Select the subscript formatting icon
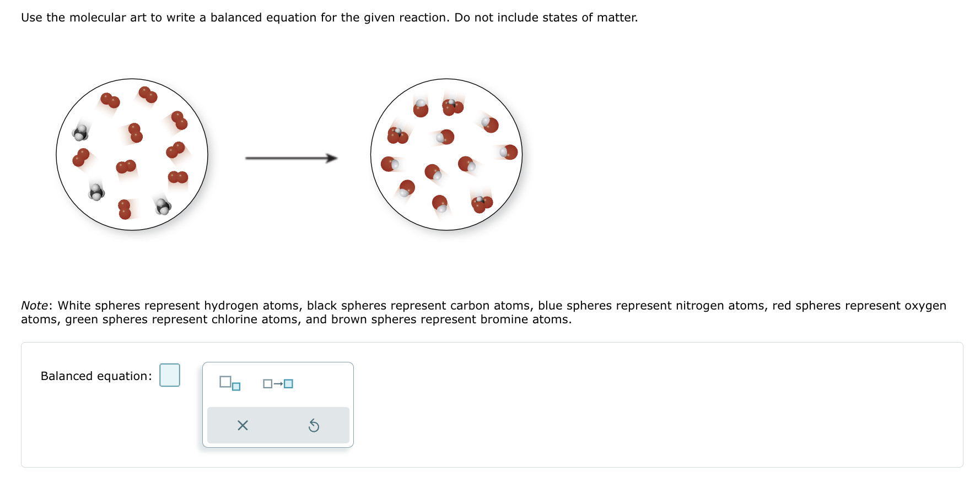This screenshot has width=980, height=499. [x=229, y=383]
